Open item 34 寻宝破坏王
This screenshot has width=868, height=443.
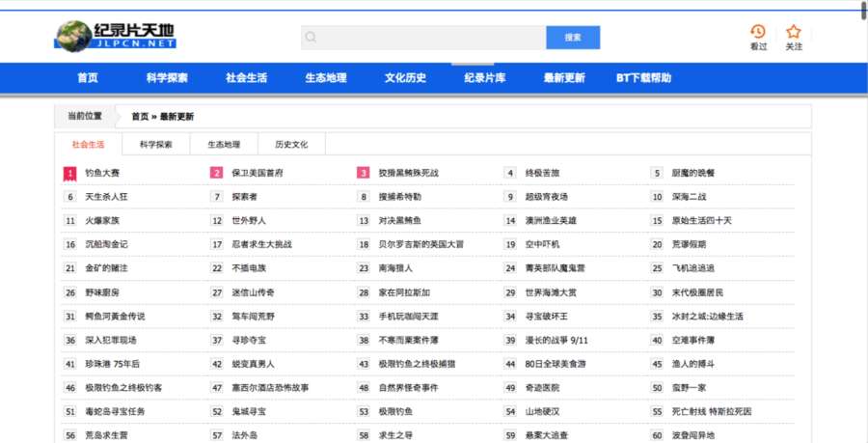[x=547, y=317]
